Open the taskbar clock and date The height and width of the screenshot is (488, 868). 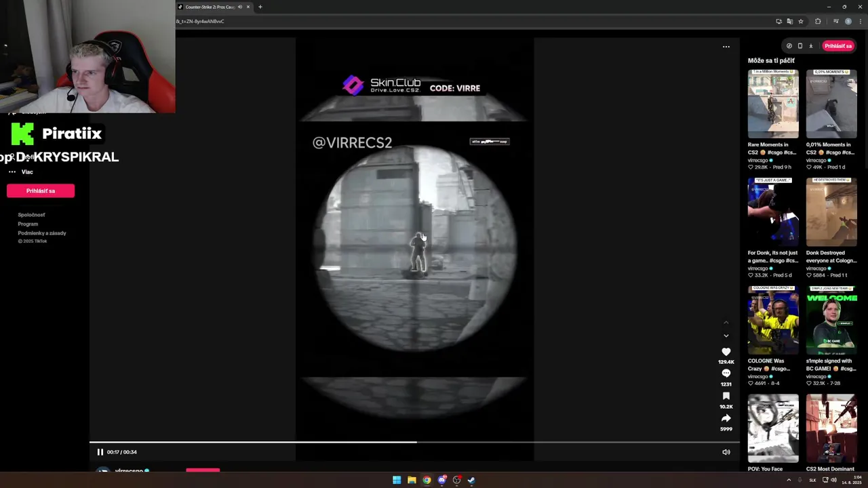[852, 480]
